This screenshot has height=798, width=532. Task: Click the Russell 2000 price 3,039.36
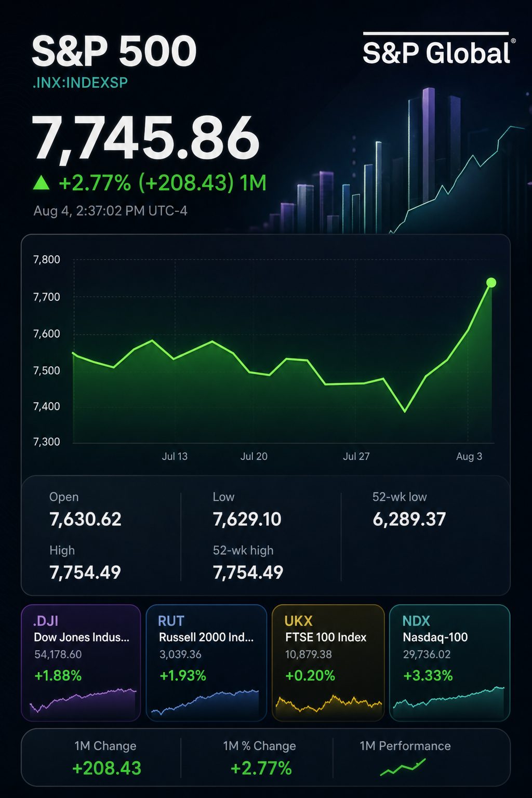pyautogui.click(x=180, y=655)
